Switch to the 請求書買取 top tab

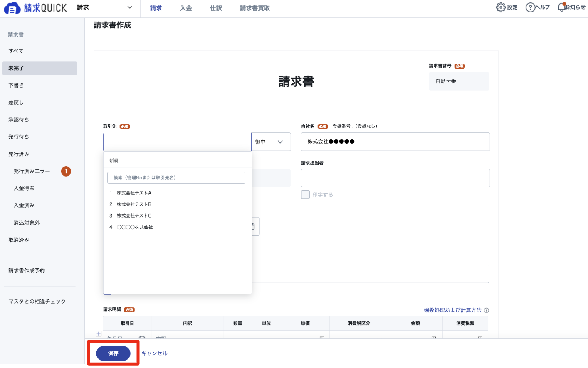click(255, 8)
